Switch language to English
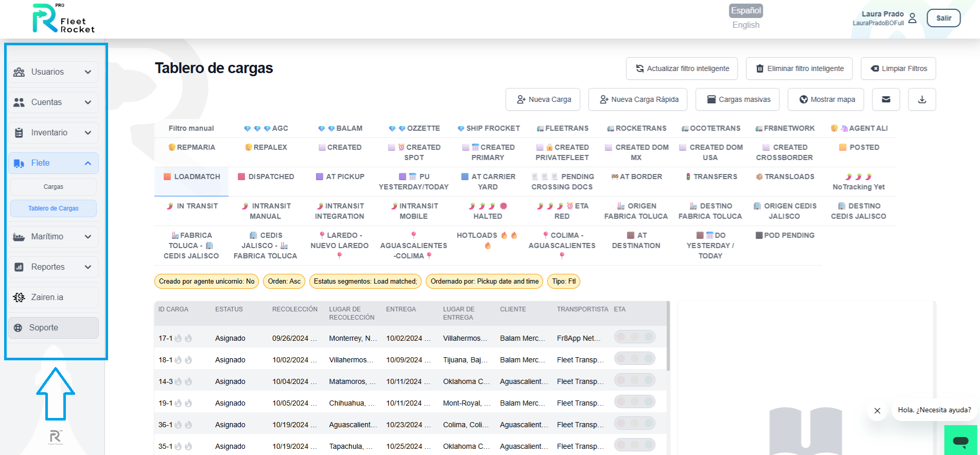 (x=746, y=25)
